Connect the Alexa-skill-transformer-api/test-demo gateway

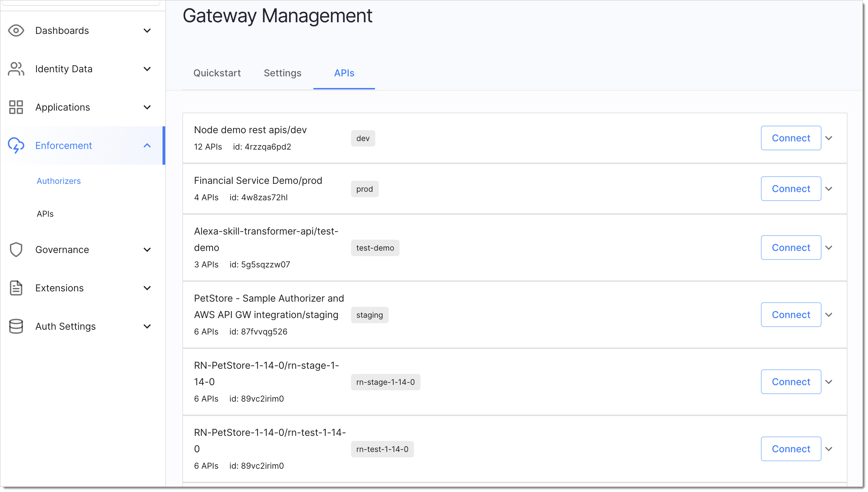[x=791, y=248]
